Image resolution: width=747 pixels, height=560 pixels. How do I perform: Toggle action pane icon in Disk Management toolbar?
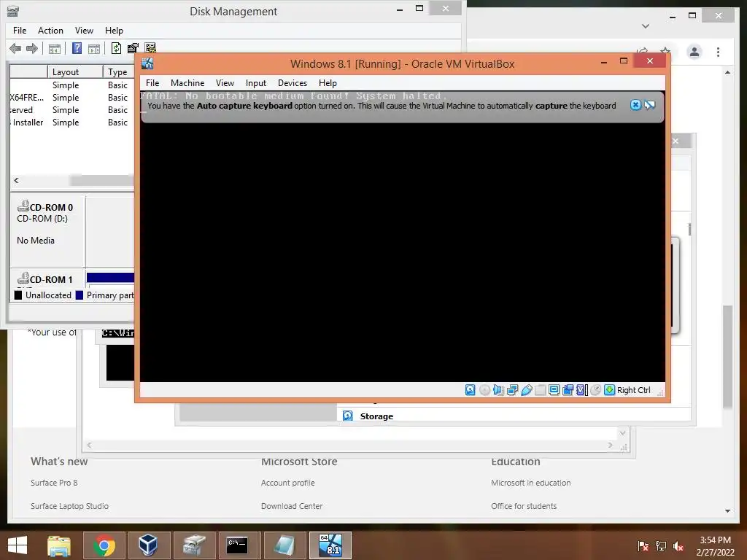[x=94, y=49]
